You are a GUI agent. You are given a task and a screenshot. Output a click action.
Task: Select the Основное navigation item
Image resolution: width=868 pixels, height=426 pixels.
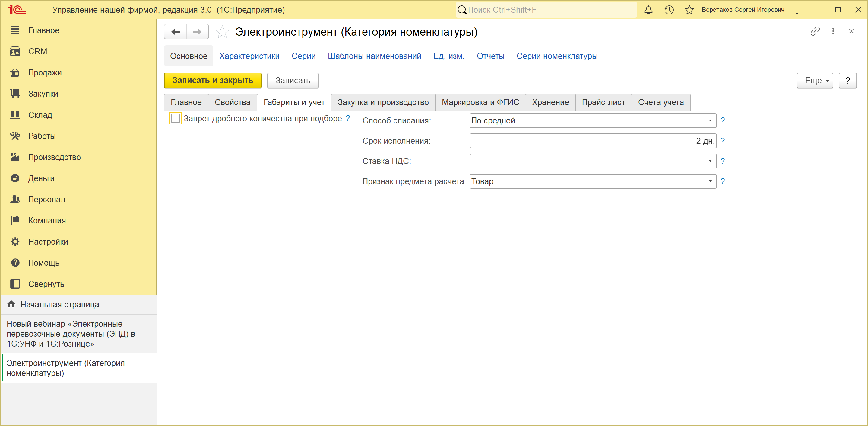[x=188, y=56]
